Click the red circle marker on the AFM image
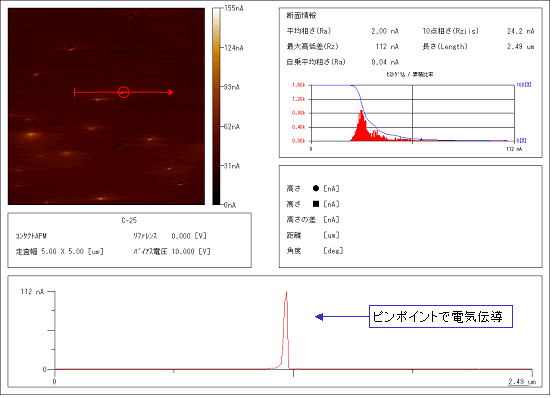Screen dimensions: 553x398 pos(123,92)
